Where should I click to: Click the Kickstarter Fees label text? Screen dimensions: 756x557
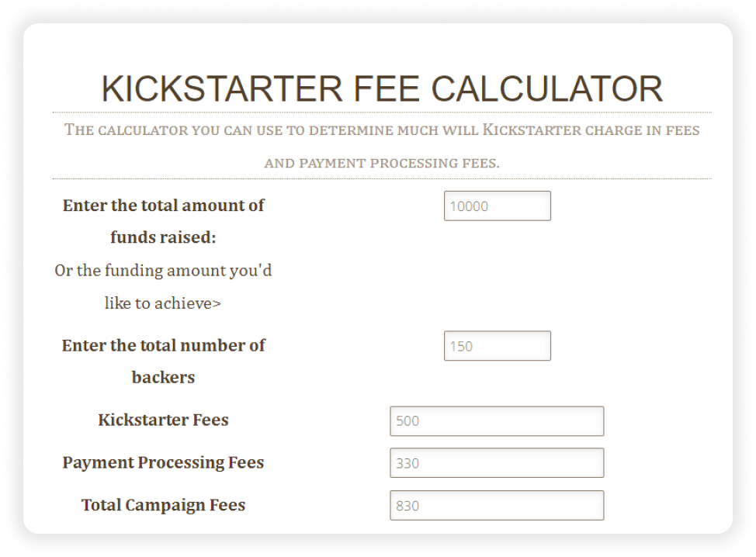(162, 420)
